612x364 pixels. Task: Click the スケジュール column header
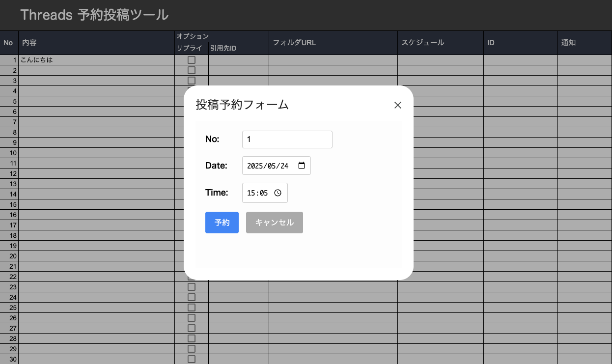pyautogui.click(x=441, y=43)
